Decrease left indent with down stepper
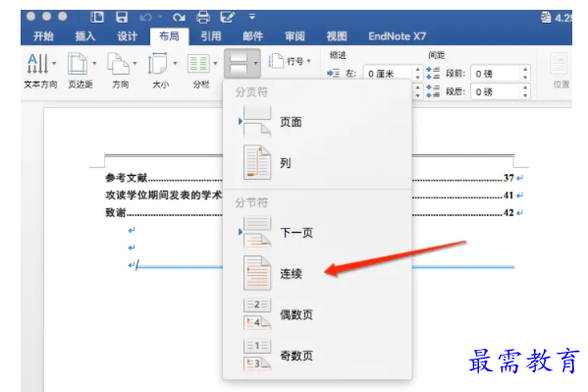 click(417, 78)
